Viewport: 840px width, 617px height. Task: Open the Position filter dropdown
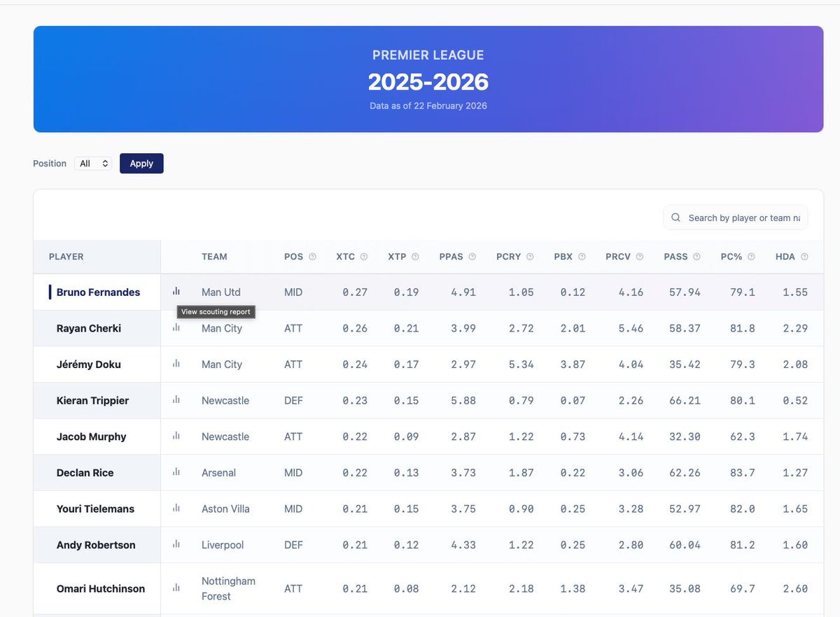[93, 163]
